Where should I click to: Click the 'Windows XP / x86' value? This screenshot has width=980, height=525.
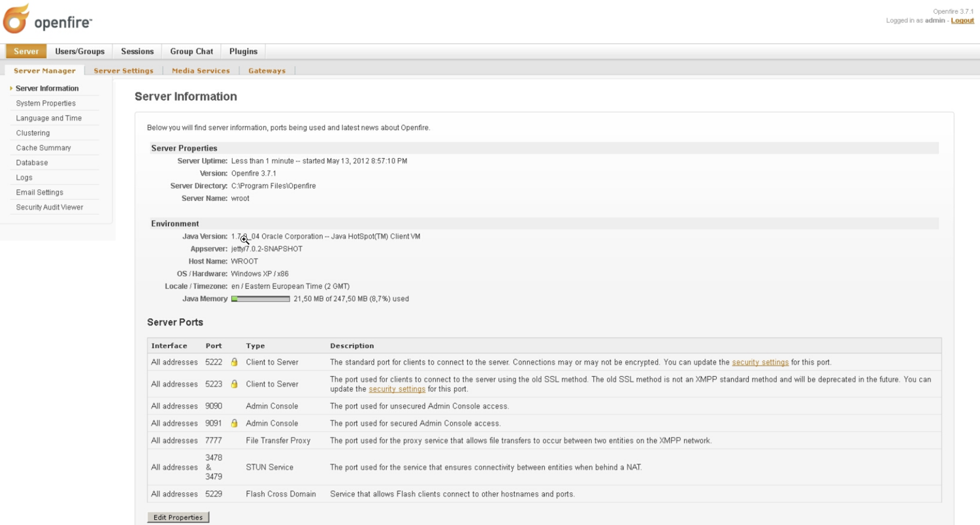coord(260,274)
